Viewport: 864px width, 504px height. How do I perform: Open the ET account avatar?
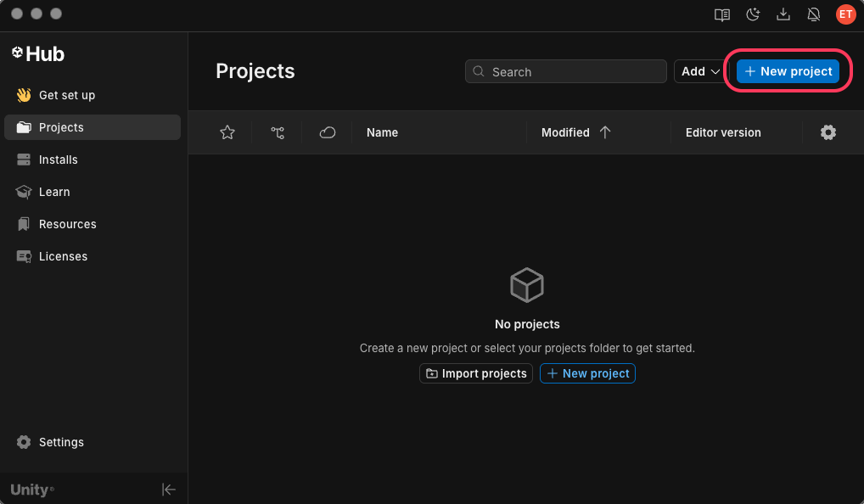[845, 14]
